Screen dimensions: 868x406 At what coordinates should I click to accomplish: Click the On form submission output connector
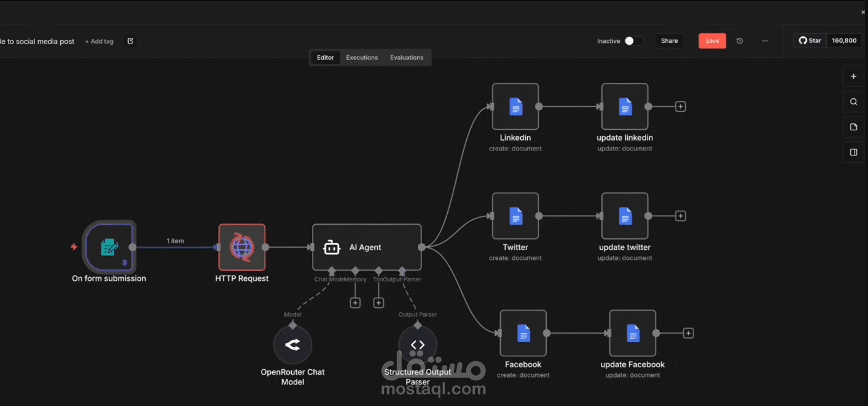[132, 247]
